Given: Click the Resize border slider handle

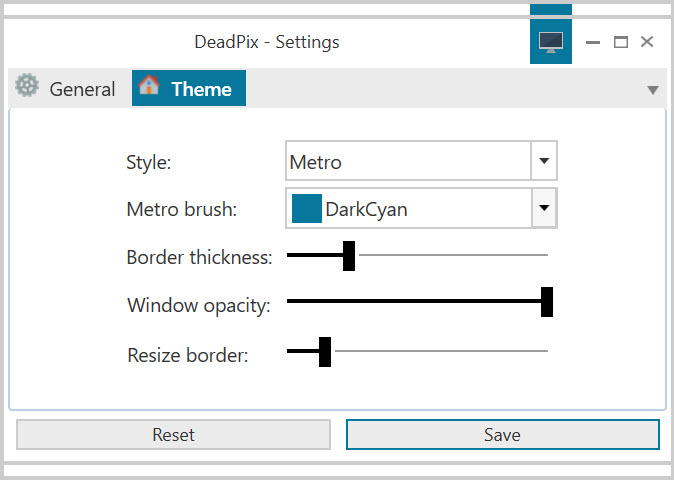Looking at the screenshot, I should pos(325,352).
